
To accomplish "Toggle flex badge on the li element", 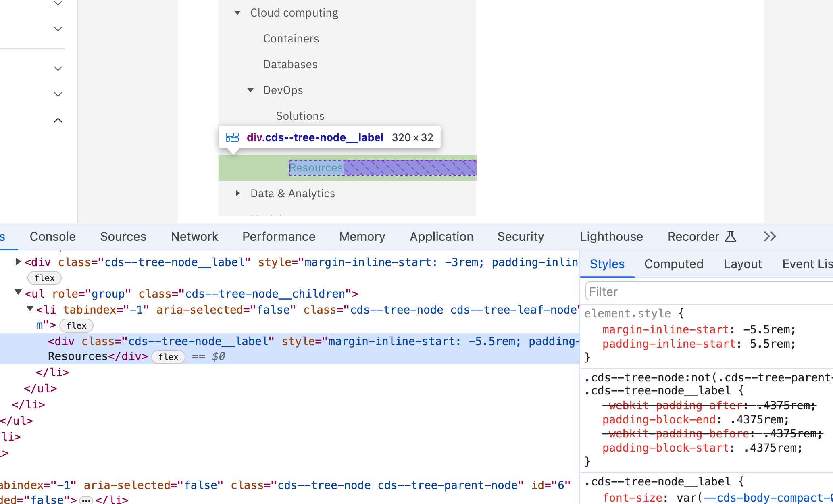I will coord(76,325).
